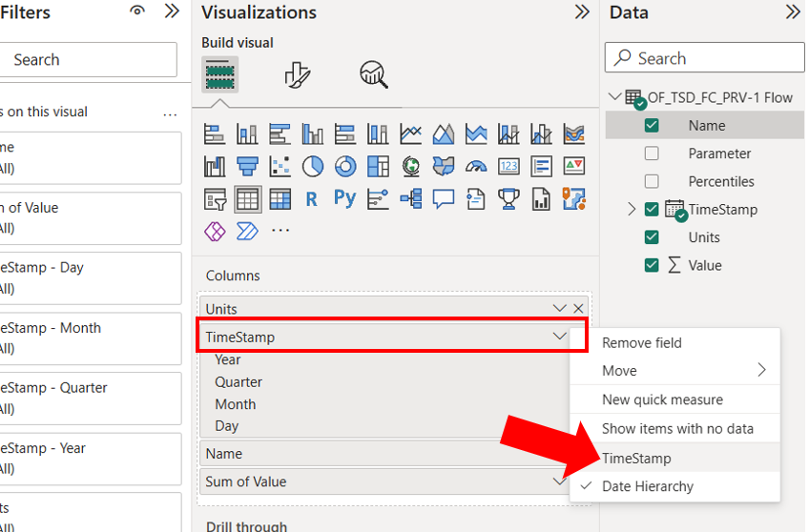Enable the Percentiles field checkbox

(652, 181)
